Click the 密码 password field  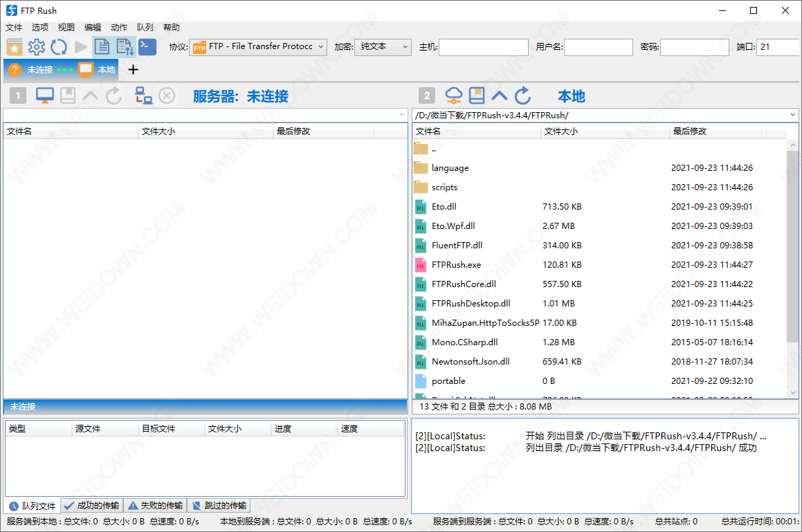(695, 47)
